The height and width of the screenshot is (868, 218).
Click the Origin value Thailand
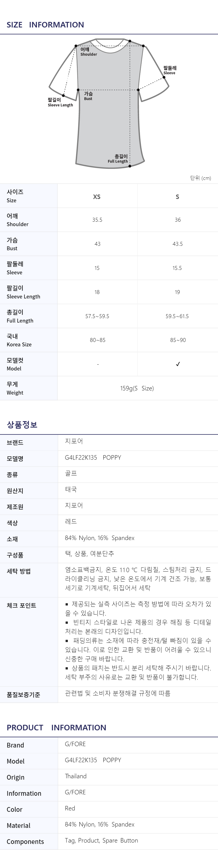click(x=76, y=776)
